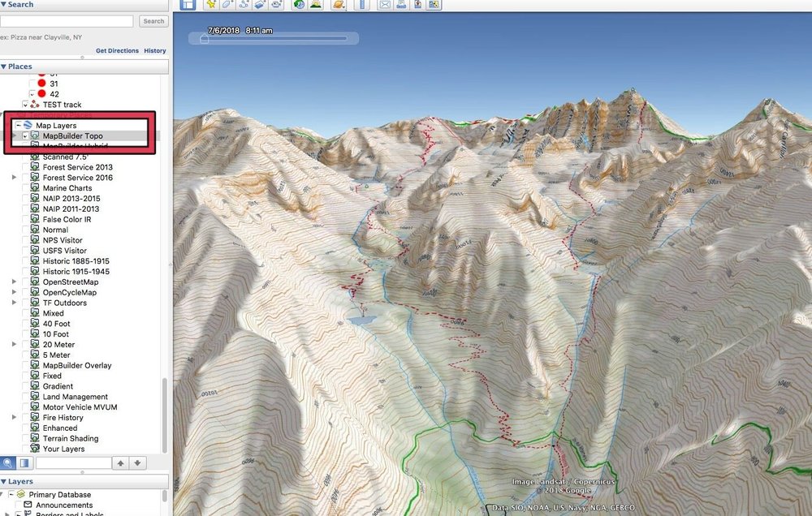This screenshot has width=812, height=516.
Task: Toggle sunlight across the landscape icon
Action: (x=315, y=4)
